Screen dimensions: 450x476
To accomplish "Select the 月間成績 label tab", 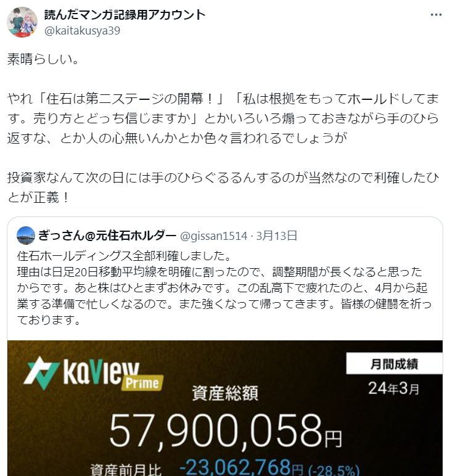I will pos(394,364).
